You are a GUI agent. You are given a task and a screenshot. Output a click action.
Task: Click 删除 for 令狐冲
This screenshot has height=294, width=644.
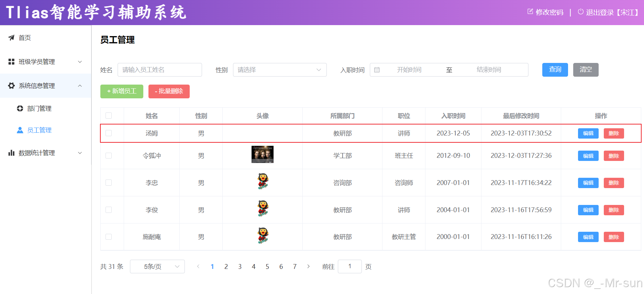614,156
